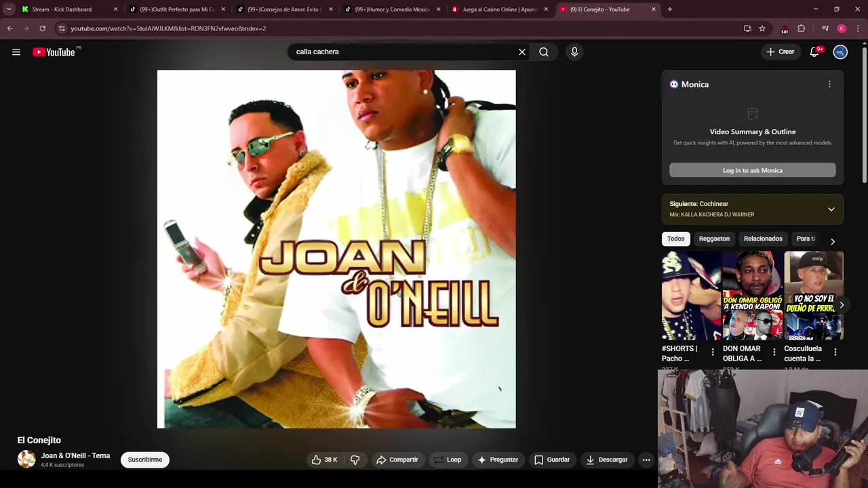868x488 pixels.
Task: Start voice search with microphone
Action: (574, 52)
